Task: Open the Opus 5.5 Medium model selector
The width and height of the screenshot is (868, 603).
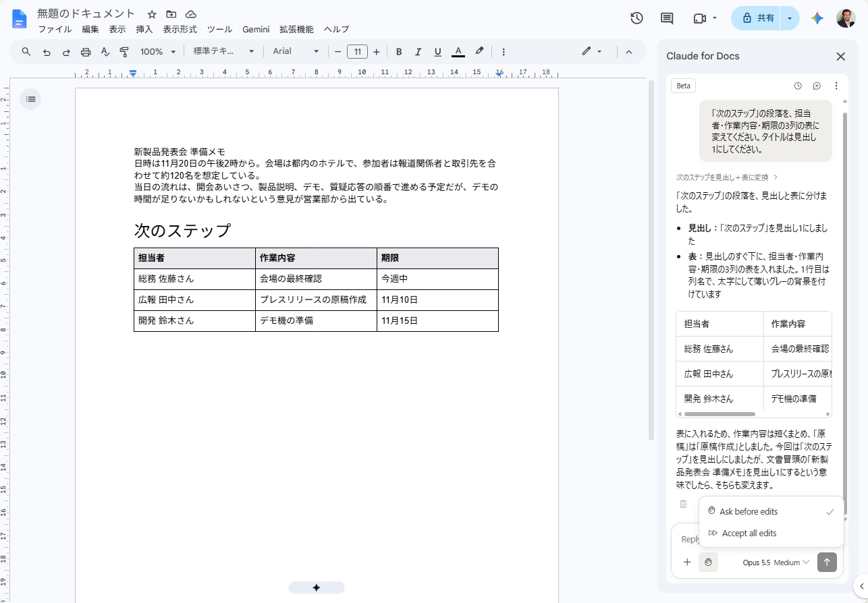Action: pos(776,563)
